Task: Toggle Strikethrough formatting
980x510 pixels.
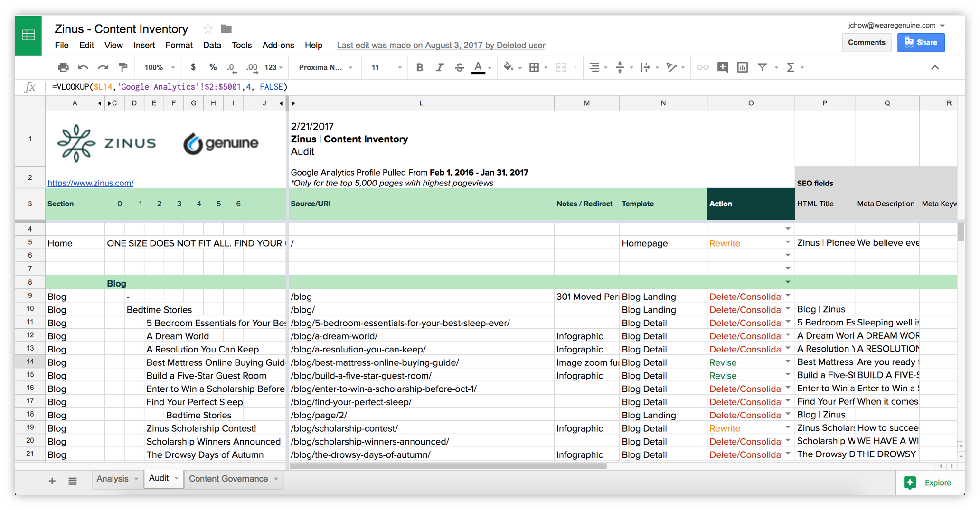Action: click(459, 67)
